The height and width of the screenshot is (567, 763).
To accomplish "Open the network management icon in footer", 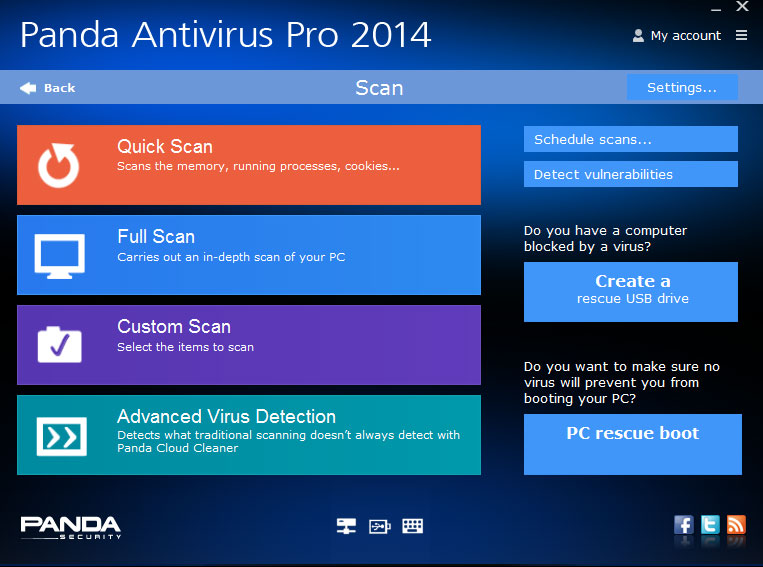I will click(x=346, y=526).
